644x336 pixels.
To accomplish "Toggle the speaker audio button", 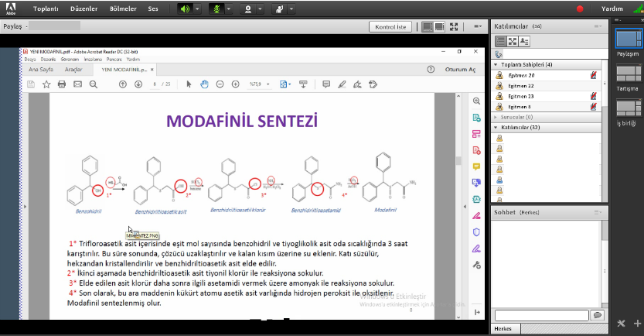I will coord(185,9).
